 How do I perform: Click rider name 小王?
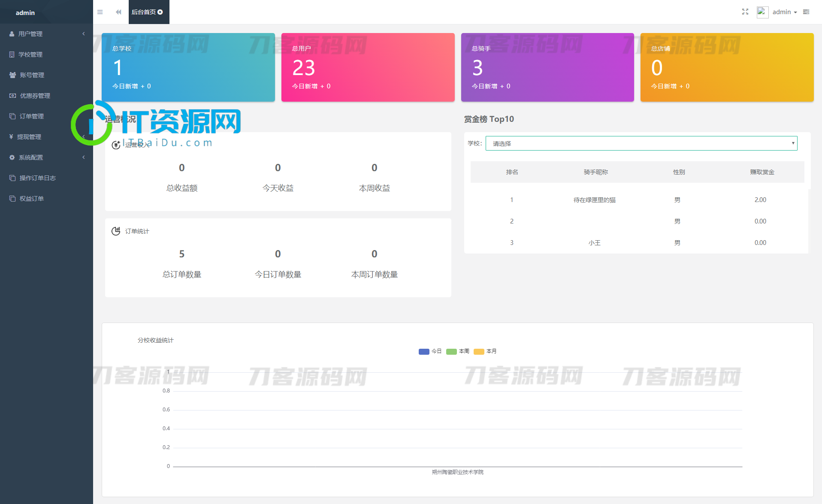pyautogui.click(x=595, y=243)
